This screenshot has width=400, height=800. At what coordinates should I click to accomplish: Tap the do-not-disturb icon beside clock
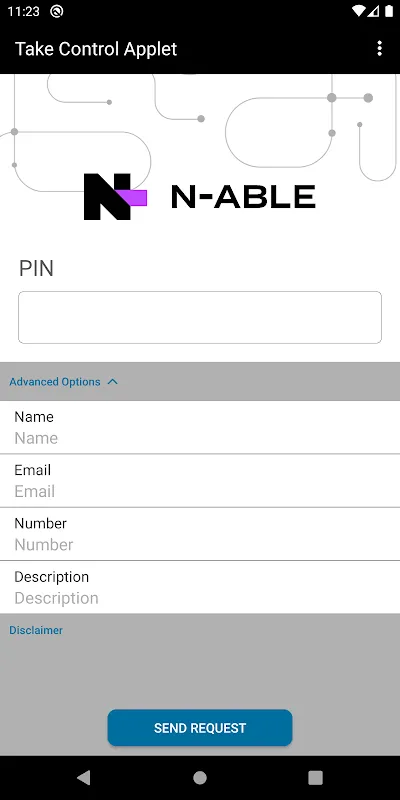[x=57, y=11]
